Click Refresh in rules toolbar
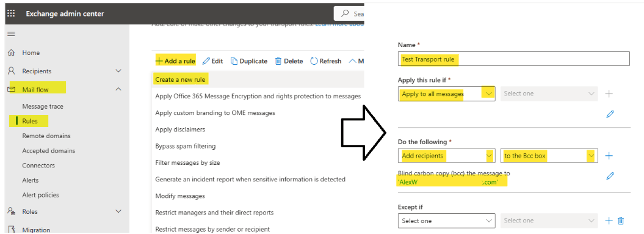 tap(326, 61)
